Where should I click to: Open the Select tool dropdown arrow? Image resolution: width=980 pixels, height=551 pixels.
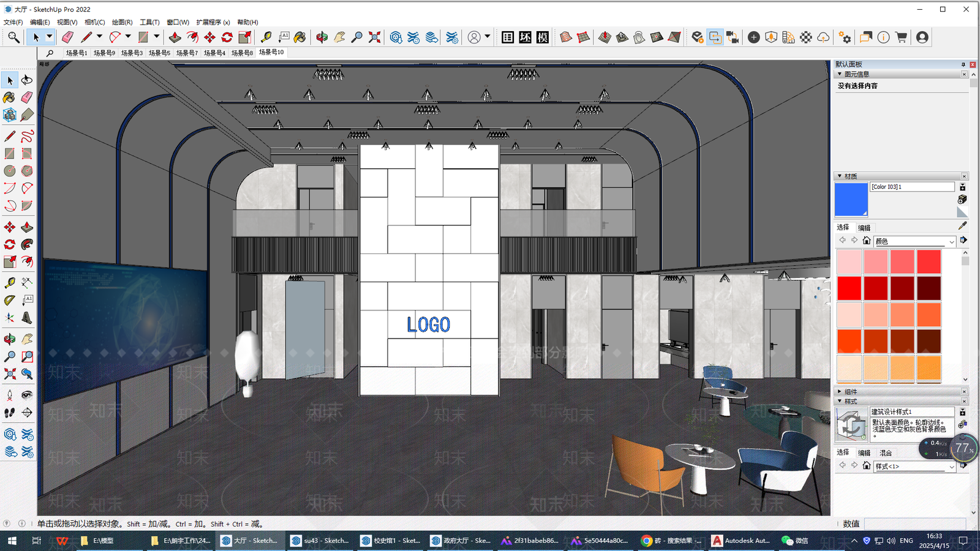[49, 37]
